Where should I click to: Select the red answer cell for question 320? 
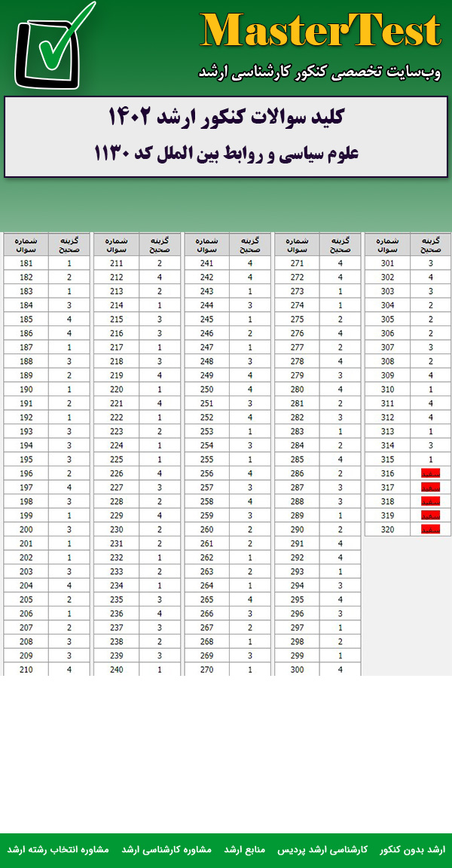pos(430,529)
